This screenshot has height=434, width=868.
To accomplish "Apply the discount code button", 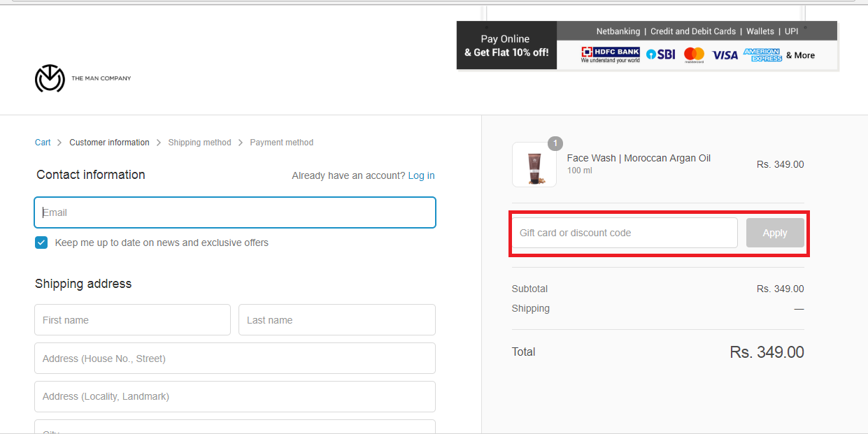I will [775, 233].
